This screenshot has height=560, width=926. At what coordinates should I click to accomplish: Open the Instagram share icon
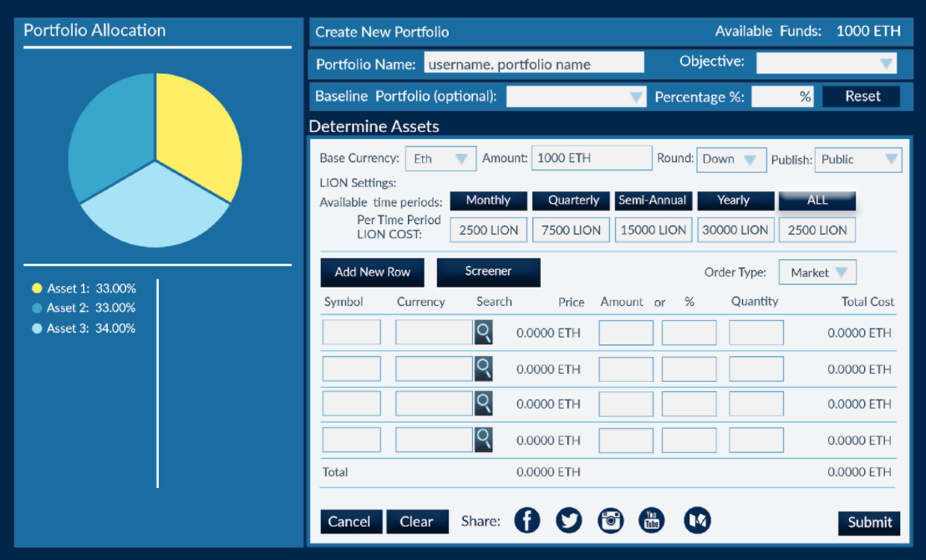click(x=610, y=520)
